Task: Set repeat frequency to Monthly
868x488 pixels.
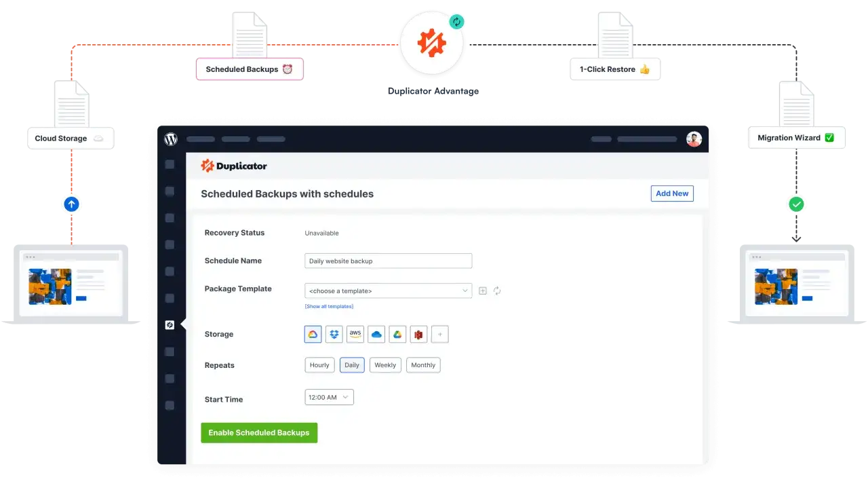Action: click(x=423, y=365)
